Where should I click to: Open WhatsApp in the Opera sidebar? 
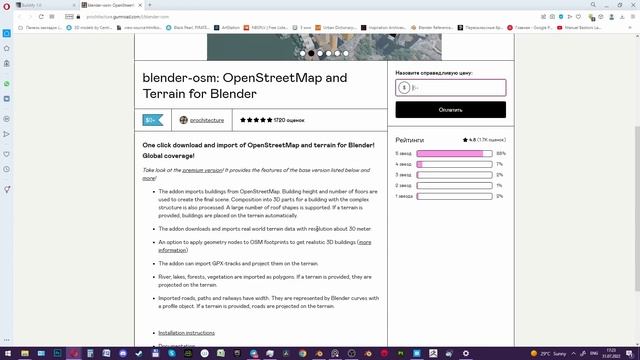(7, 84)
